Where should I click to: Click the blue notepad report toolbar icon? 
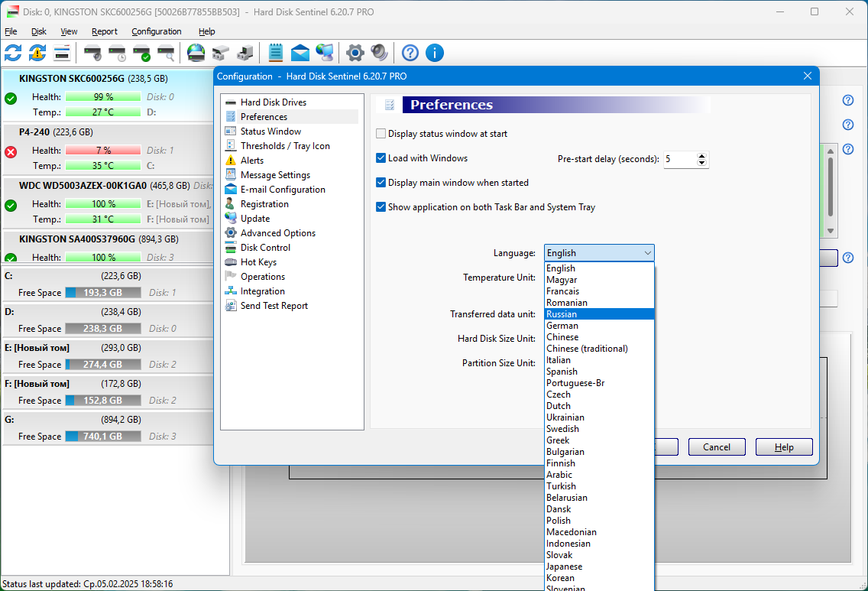pyautogui.click(x=276, y=53)
